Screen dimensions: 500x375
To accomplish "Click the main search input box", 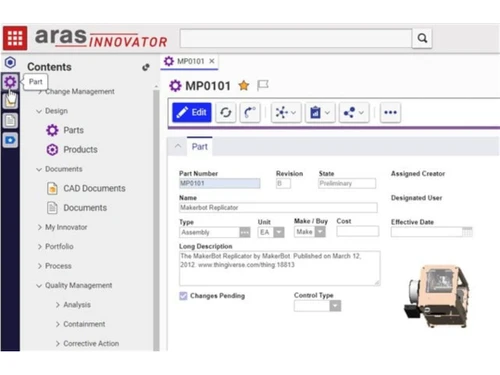I will pos(296,38).
